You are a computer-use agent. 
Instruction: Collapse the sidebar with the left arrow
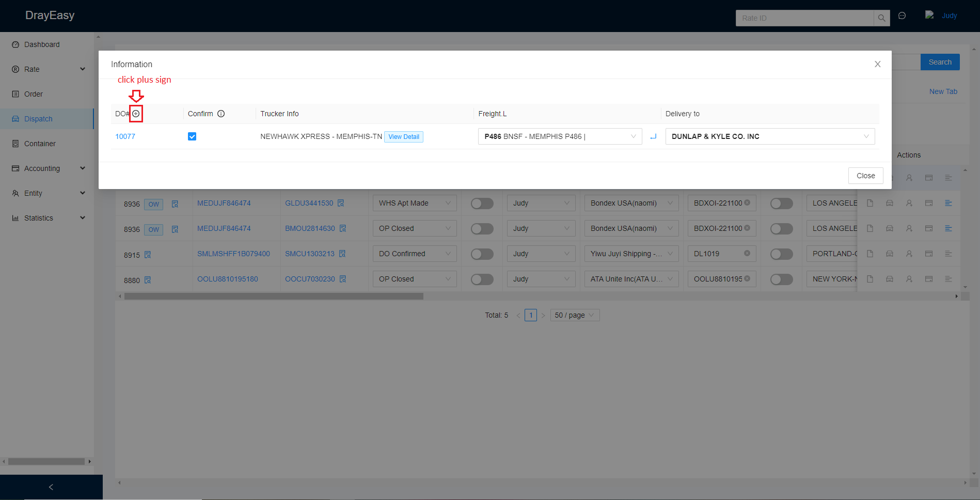51,487
